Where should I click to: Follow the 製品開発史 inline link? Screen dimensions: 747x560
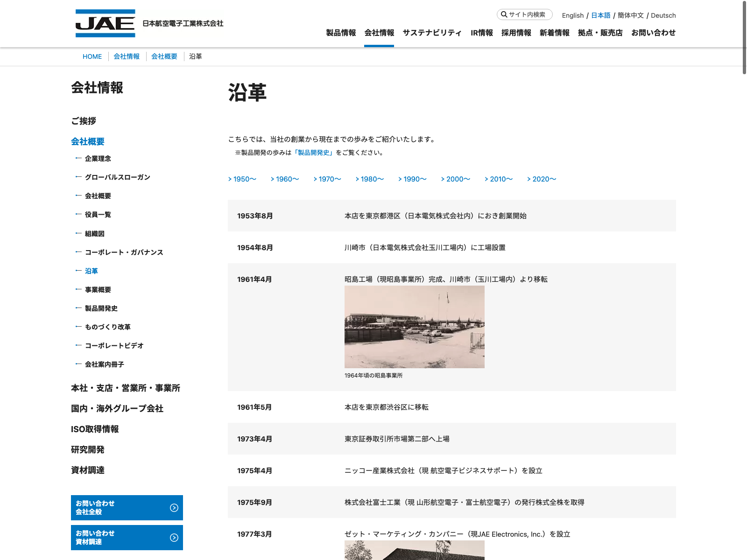(315, 153)
